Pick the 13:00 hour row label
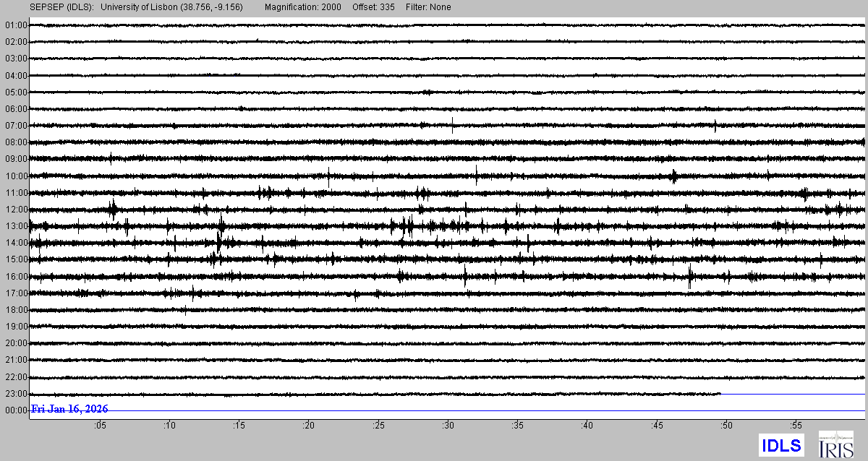Viewport: 868px width, 461px height. 16,226
